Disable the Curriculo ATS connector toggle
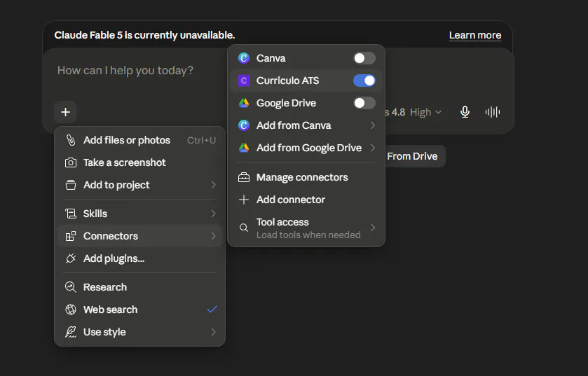 [364, 81]
